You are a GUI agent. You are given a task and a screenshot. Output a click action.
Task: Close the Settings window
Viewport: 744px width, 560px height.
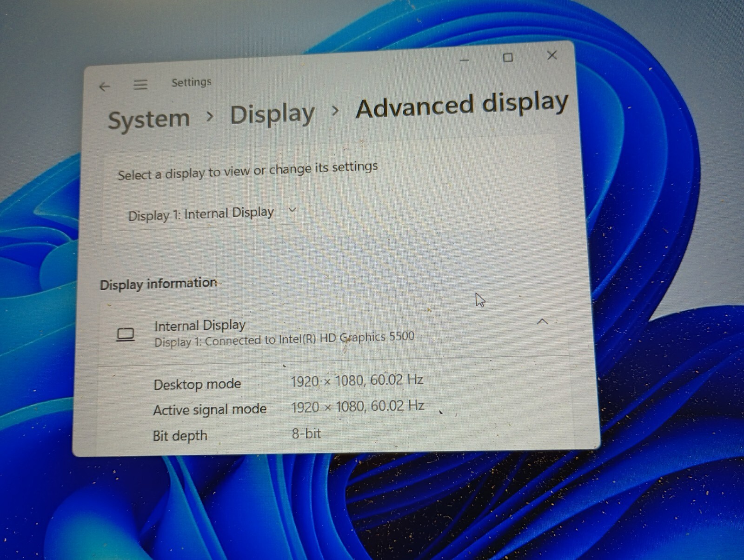click(x=552, y=55)
